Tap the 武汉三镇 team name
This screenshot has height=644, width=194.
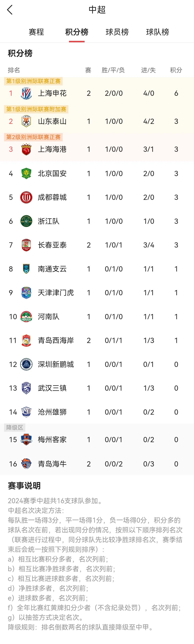[52, 388]
